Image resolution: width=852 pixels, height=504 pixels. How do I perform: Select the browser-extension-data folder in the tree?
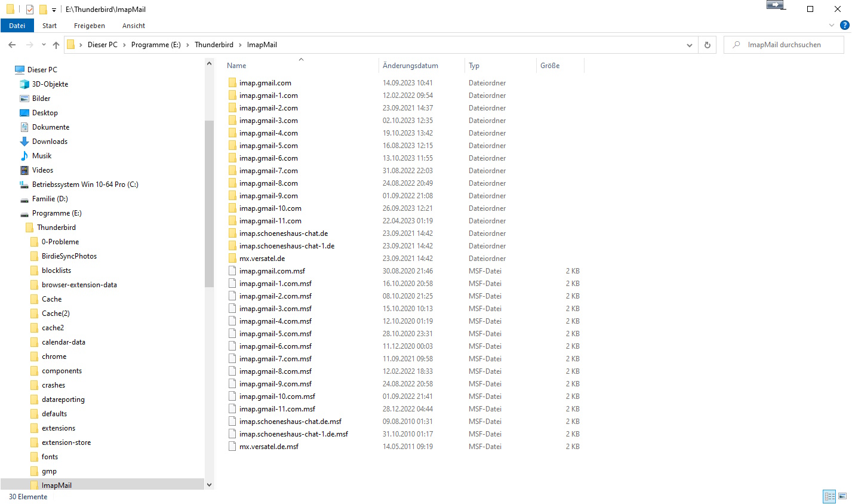[x=79, y=285]
